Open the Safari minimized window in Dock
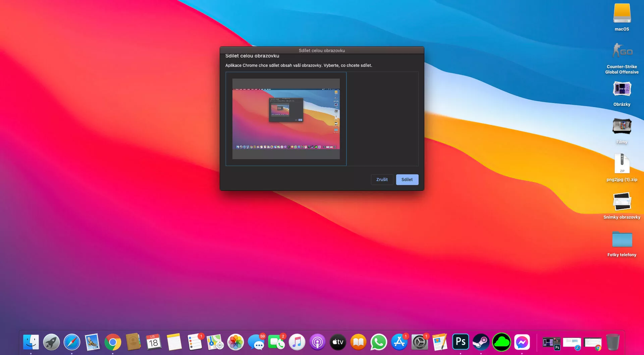The height and width of the screenshot is (355, 644). click(572, 343)
